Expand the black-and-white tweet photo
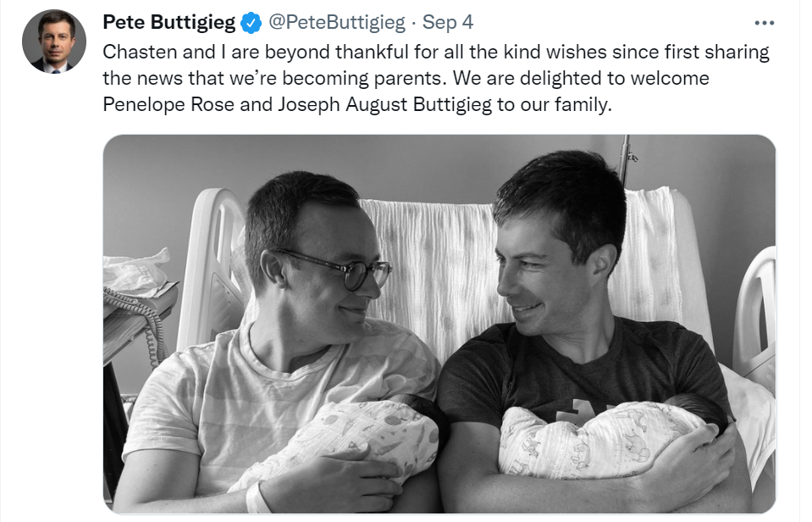812x522 pixels. tap(439, 324)
